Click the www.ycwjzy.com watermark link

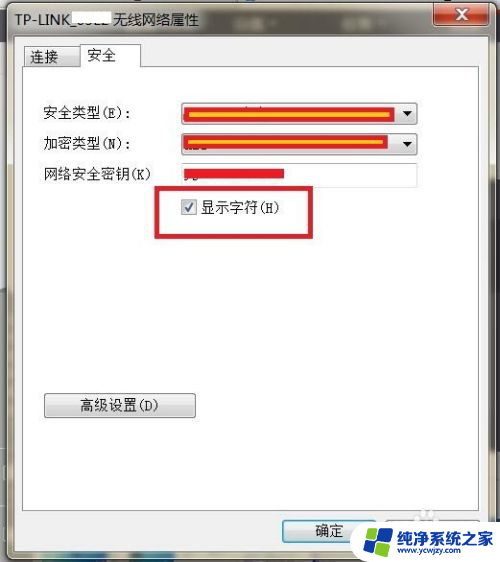pos(429,551)
